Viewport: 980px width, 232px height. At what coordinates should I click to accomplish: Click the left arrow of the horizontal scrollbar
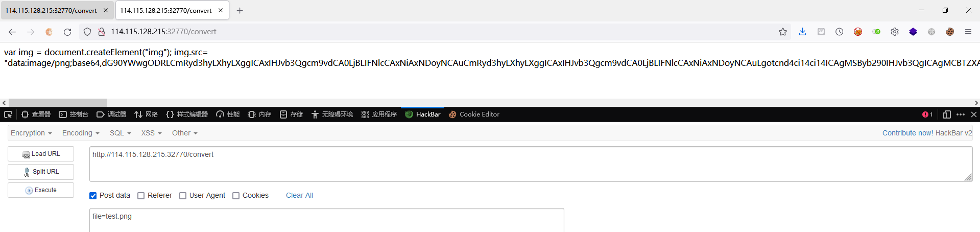pyautogui.click(x=4, y=103)
